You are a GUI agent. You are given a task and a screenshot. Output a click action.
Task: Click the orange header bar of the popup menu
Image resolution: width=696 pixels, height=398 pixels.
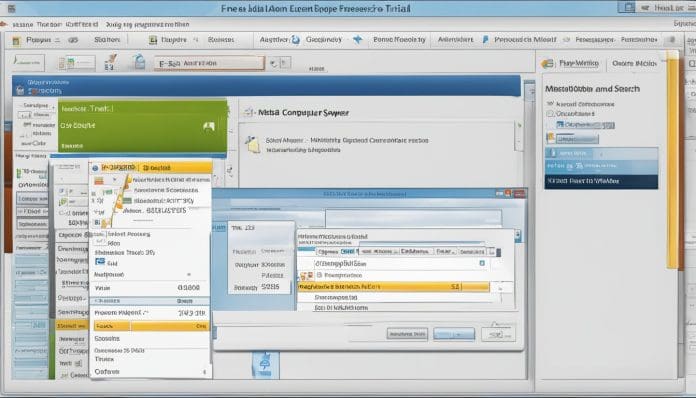tap(151, 168)
